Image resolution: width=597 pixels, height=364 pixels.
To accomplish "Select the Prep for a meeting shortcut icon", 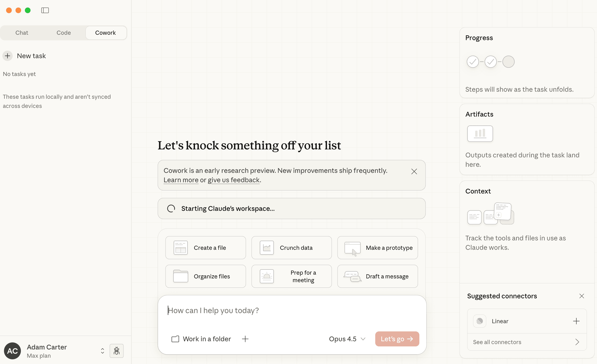I will (267, 276).
